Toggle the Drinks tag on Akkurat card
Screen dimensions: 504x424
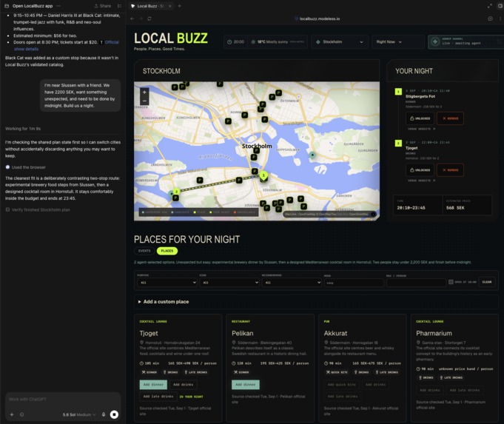point(363,372)
